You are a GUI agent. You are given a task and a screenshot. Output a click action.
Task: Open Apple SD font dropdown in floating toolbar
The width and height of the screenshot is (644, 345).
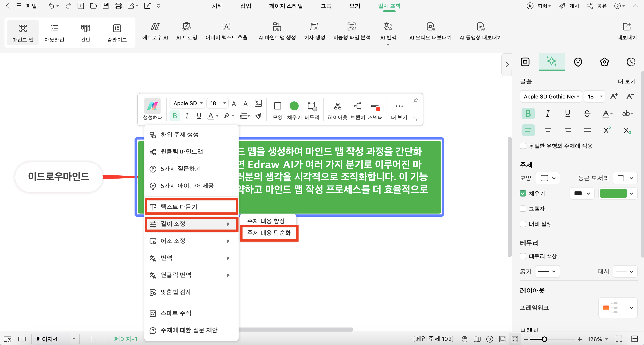click(x=187, y=103)
